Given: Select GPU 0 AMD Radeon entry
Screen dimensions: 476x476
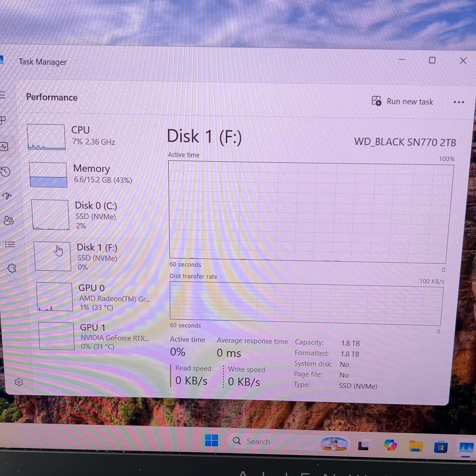Looking at the screenshot, I should 94,297.
